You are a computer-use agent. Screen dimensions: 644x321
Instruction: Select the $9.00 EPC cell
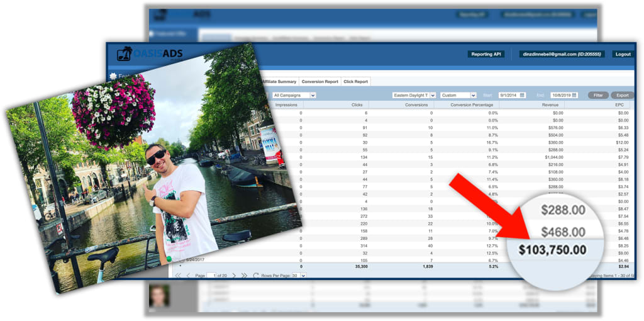click(624, 254)
